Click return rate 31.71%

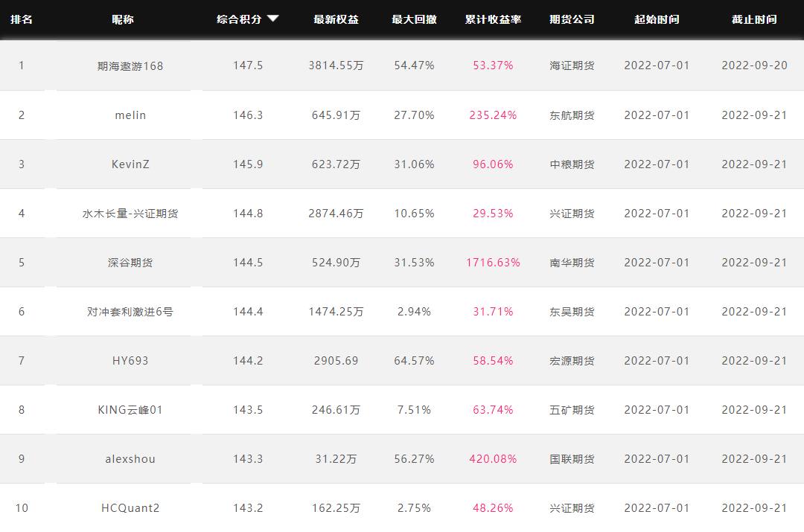[x=494, y=312]
